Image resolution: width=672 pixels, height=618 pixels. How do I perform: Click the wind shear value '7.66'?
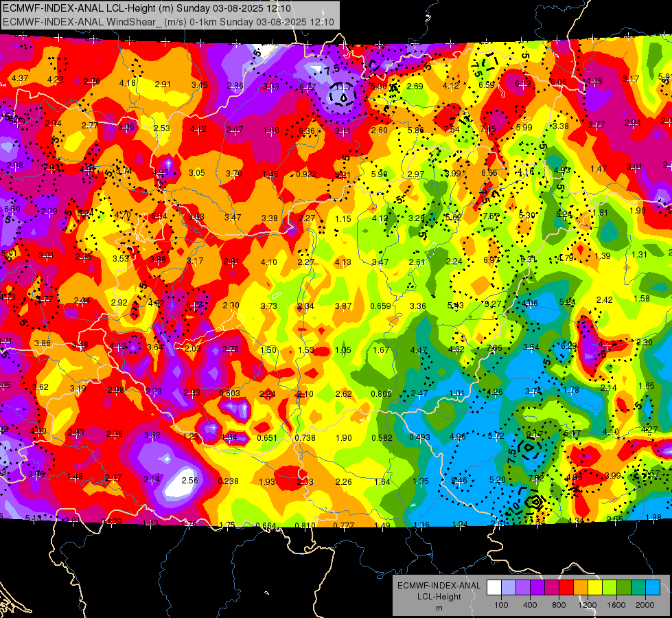pos(494,348)
